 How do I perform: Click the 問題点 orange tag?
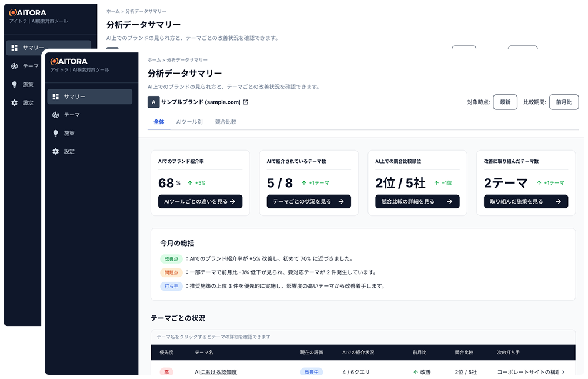click(171, 272)
